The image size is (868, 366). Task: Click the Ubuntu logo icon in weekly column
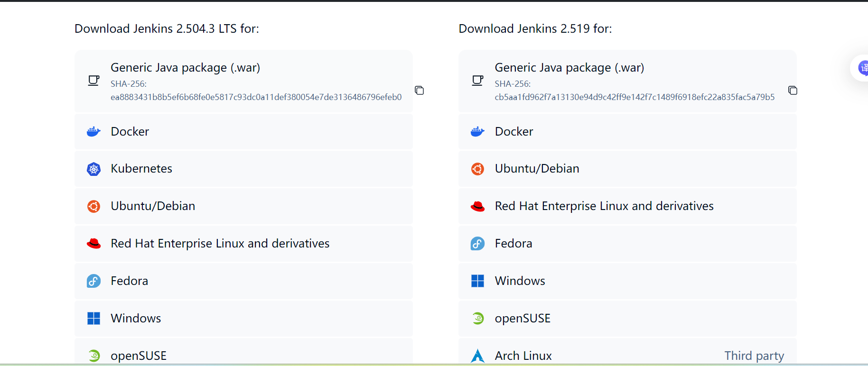[477, 169]
